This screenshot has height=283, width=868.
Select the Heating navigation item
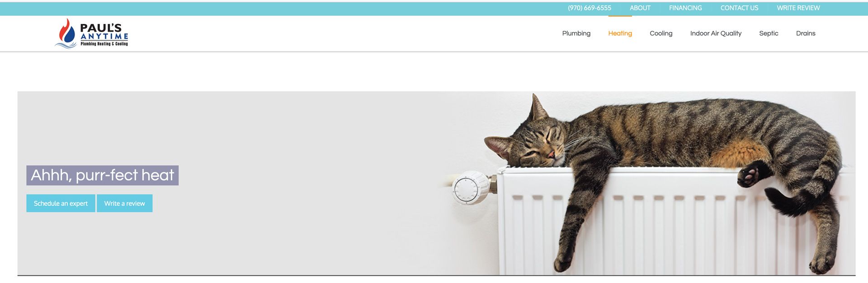click(x=620, y=33)
